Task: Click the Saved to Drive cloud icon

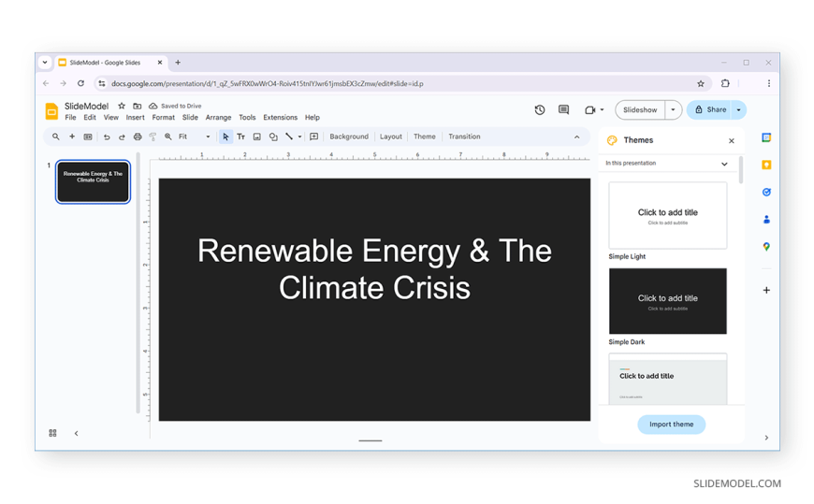Action: click(153, 106)
